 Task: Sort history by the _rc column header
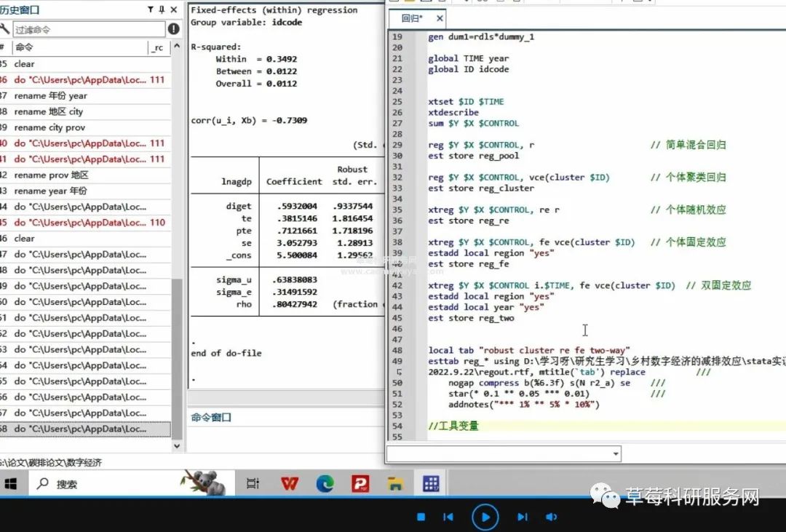click(x=158, y=47)
